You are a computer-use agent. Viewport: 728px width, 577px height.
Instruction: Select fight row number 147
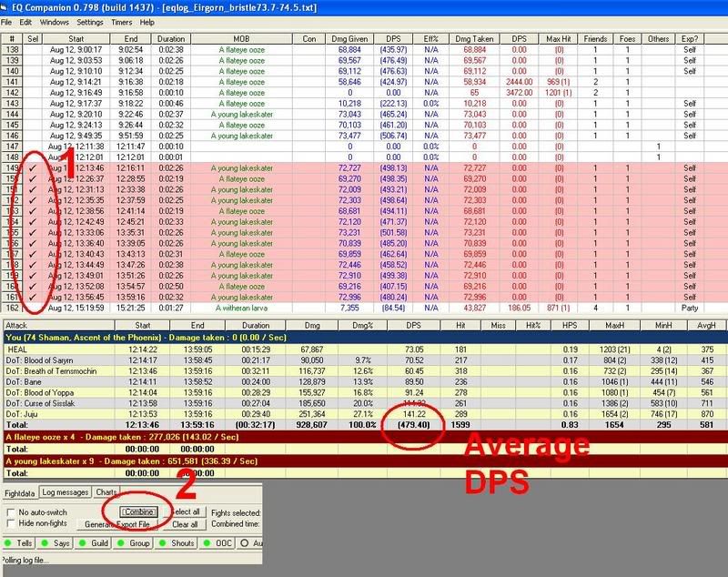13,147
